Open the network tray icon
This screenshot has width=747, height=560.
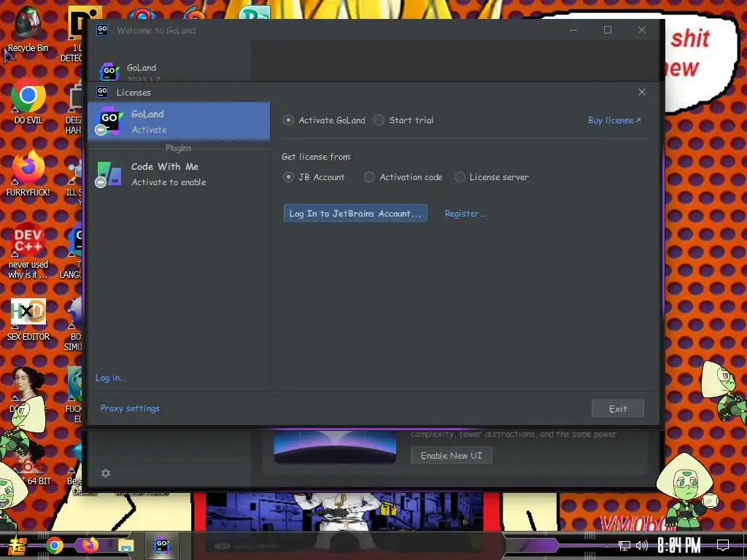pyautogui.click(x=624, y=545)
